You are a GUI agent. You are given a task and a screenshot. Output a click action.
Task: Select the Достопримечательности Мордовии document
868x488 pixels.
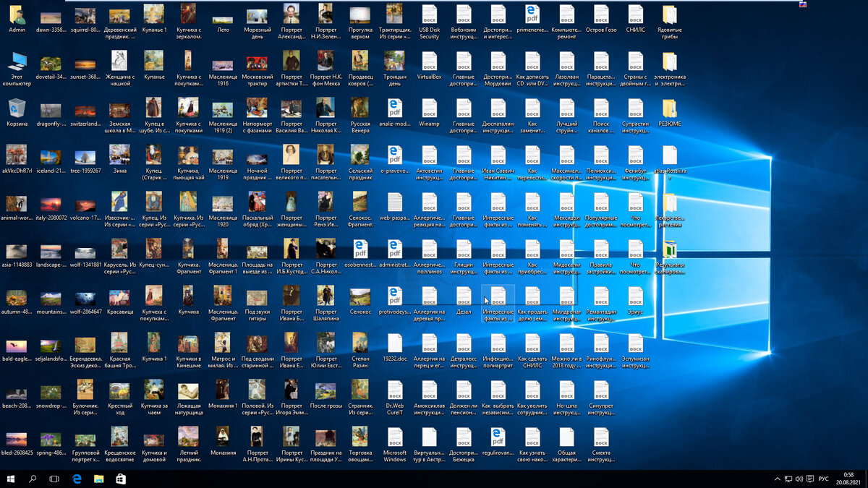pyautogui.click(x=498, y=61)
